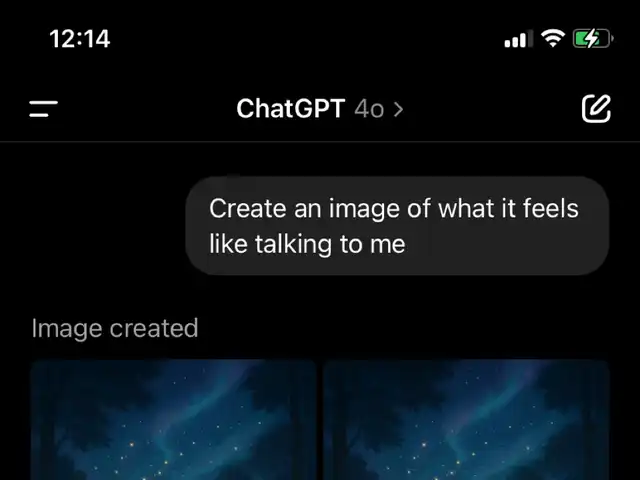Start a new chat with compose icon
This screenshot has height=480, width=640.
[x=596, y=109]
